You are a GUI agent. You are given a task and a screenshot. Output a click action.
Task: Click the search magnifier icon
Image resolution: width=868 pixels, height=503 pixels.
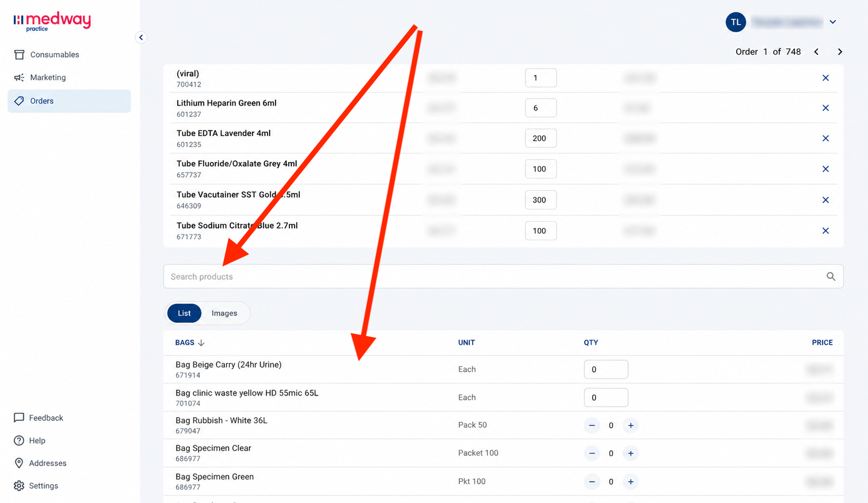pos(831,277)
